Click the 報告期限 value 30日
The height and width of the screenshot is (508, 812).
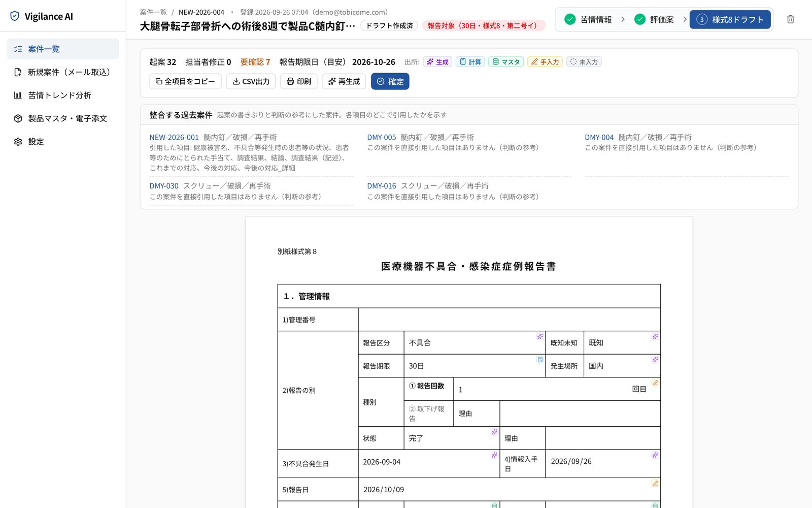[x=417, y=366]
